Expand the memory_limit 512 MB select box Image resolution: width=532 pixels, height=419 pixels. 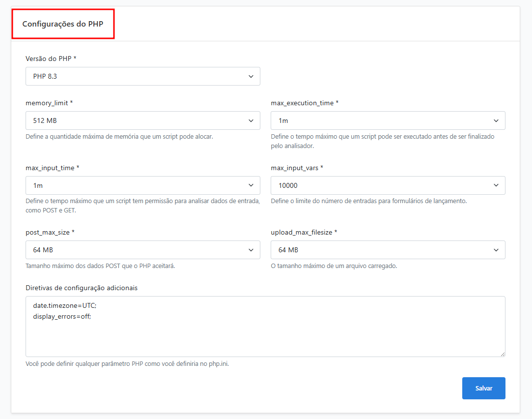pyautogui.click(x=142, y=120)
